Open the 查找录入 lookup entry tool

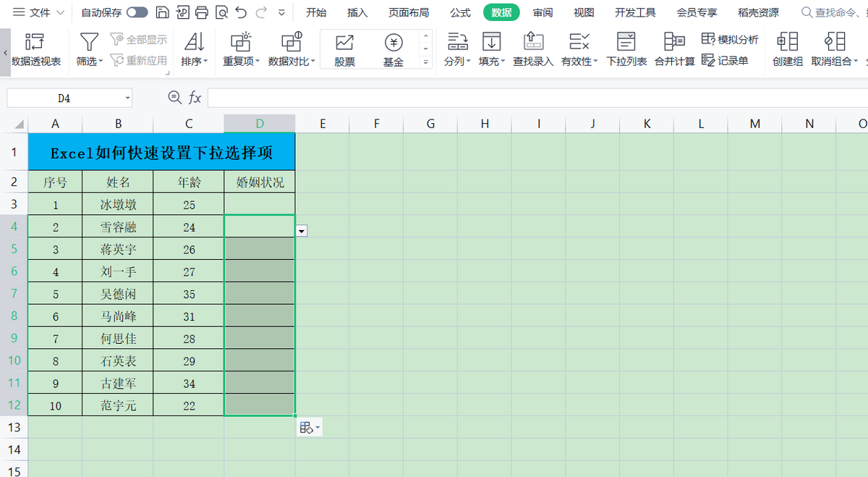(x=533, y=50)
